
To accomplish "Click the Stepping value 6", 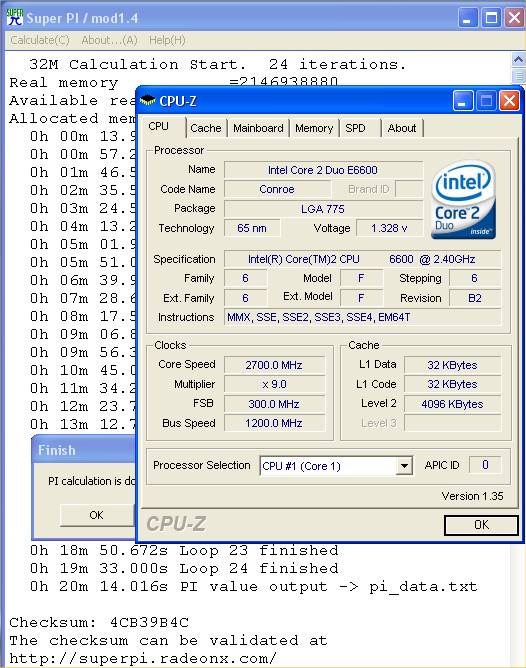I will coord(475,278).
